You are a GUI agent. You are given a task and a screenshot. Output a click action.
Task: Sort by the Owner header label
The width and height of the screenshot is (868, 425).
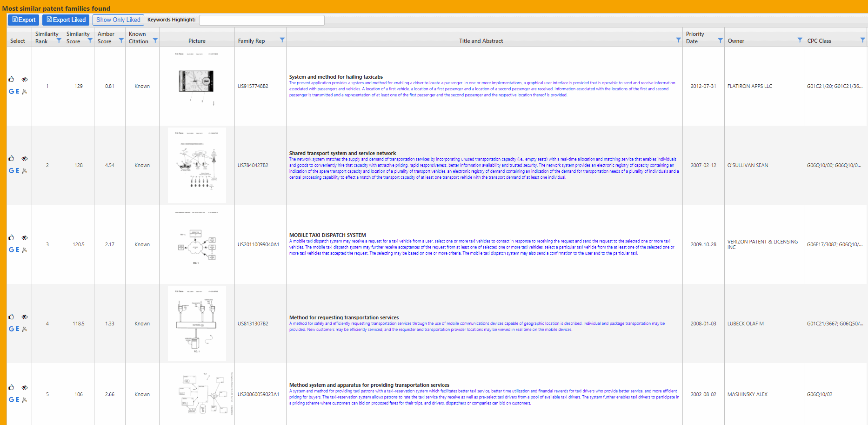pos(736,41)
